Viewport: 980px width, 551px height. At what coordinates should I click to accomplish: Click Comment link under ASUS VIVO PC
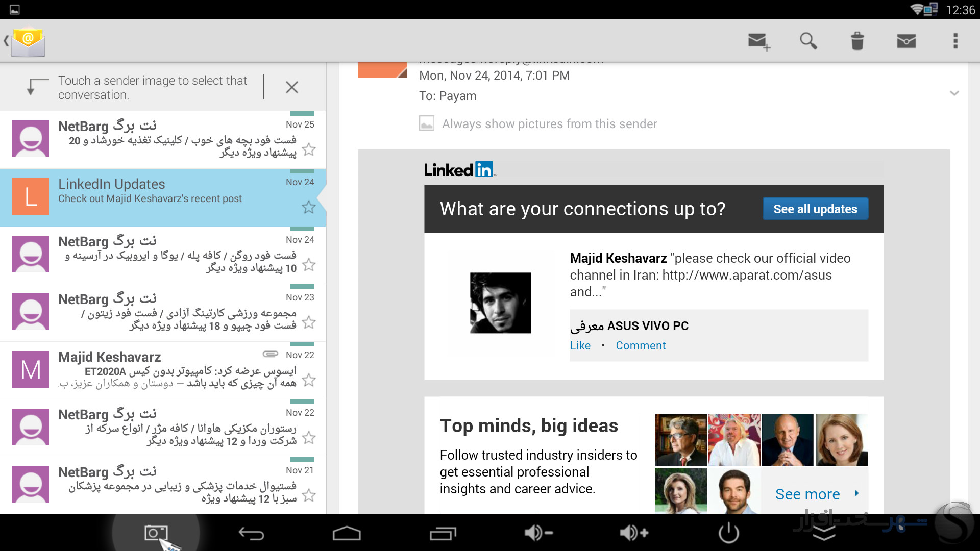point(641,345)
